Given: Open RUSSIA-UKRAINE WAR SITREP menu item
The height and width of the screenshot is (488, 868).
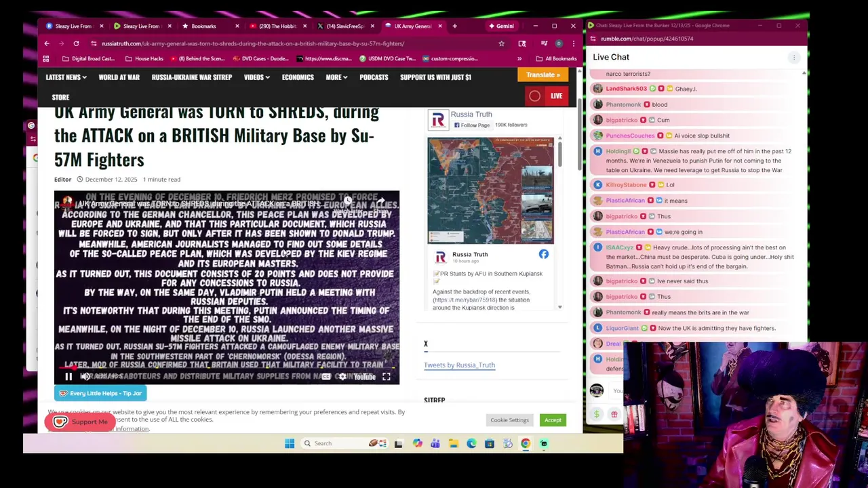Looking at the screenshot, I should (x=191, y=77).
